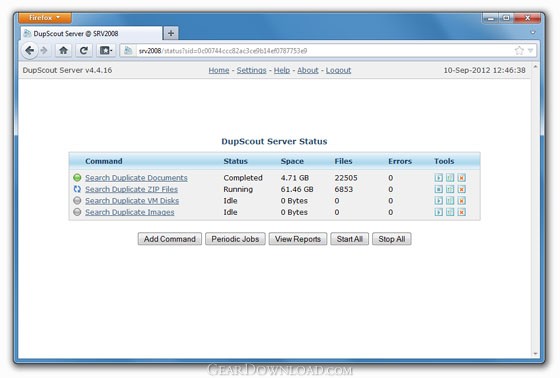Click the 4.71 GB space value
The width and height of the screenshot is (560, 378).
(295, 178)
